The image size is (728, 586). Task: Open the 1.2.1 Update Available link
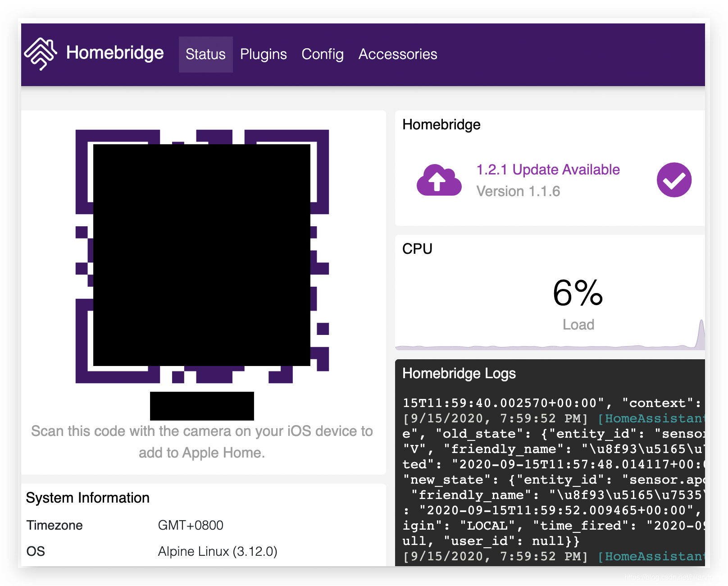coord(548,169)
